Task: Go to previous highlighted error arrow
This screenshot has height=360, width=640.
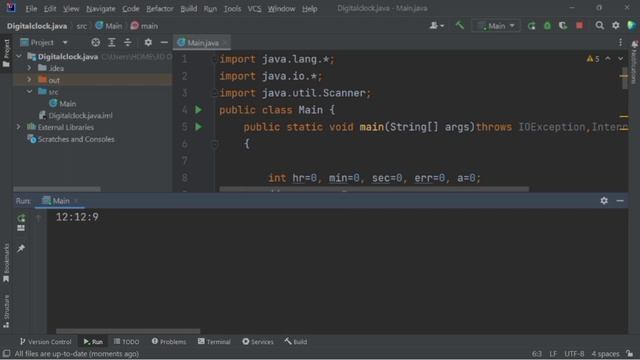Action: pyautogui.click(x=608, y=59)
